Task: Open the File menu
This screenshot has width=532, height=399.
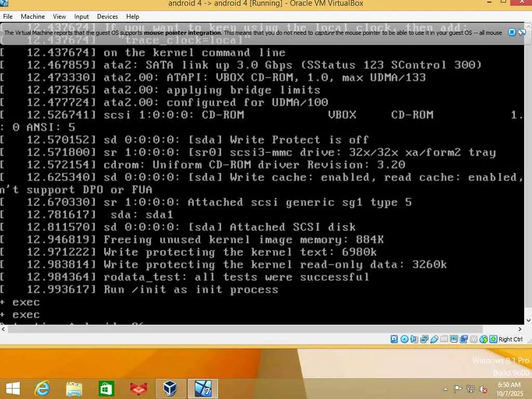Action: (8, 16)
